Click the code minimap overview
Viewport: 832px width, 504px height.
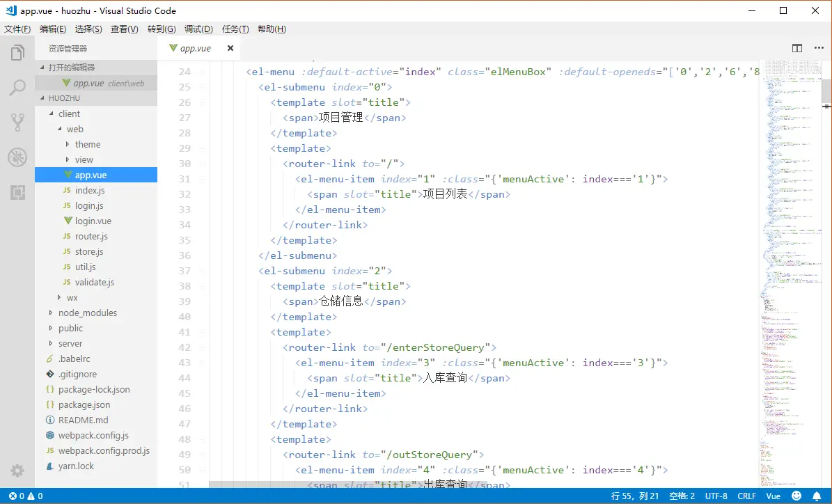[791, 273]
